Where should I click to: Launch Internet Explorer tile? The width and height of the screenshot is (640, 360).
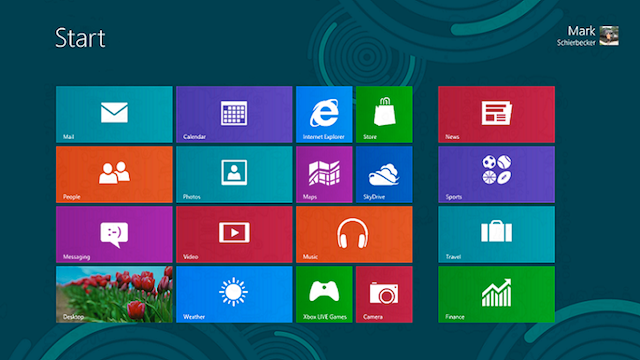tap(324, 114)
